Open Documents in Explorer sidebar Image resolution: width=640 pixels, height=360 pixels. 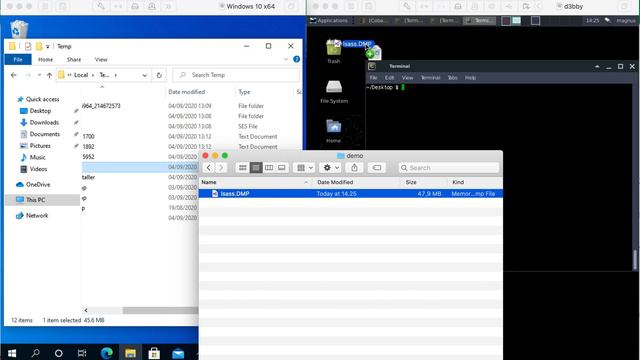(x=44, y=134)
